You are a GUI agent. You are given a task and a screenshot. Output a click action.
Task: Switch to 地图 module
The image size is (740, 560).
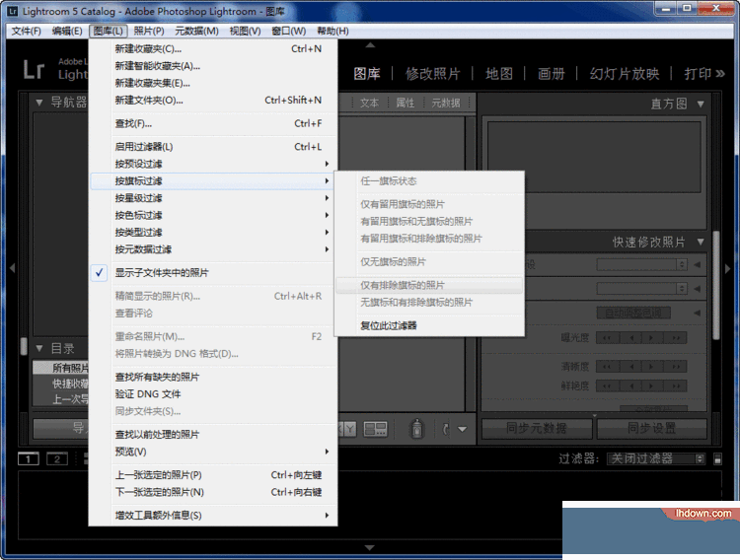499,74
